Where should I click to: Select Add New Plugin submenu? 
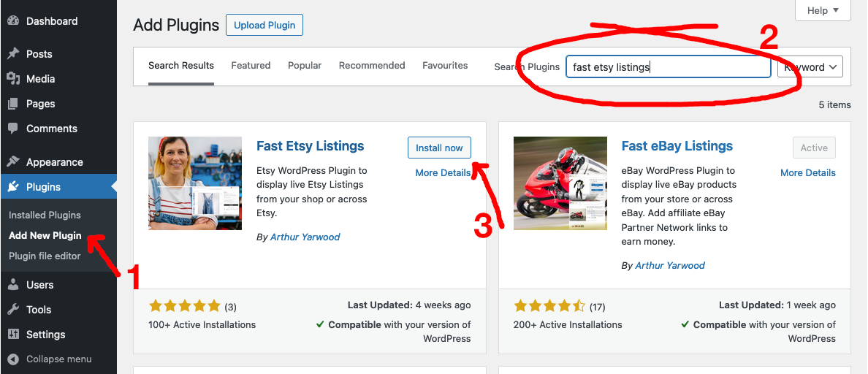pos(45,236)
